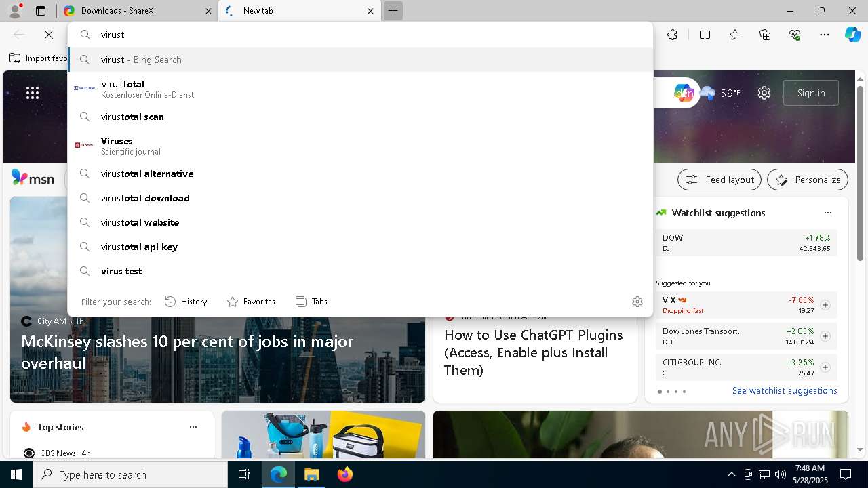Viewport: 868px width, 488px height.
Task: Open the tab actions menu icon
Action: [x=41, y=11]
